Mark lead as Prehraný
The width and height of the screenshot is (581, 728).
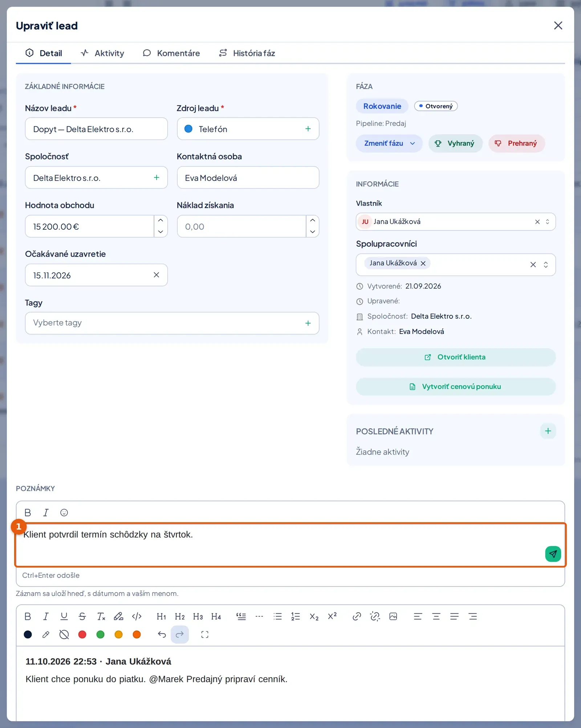click(x=516, y=143)
